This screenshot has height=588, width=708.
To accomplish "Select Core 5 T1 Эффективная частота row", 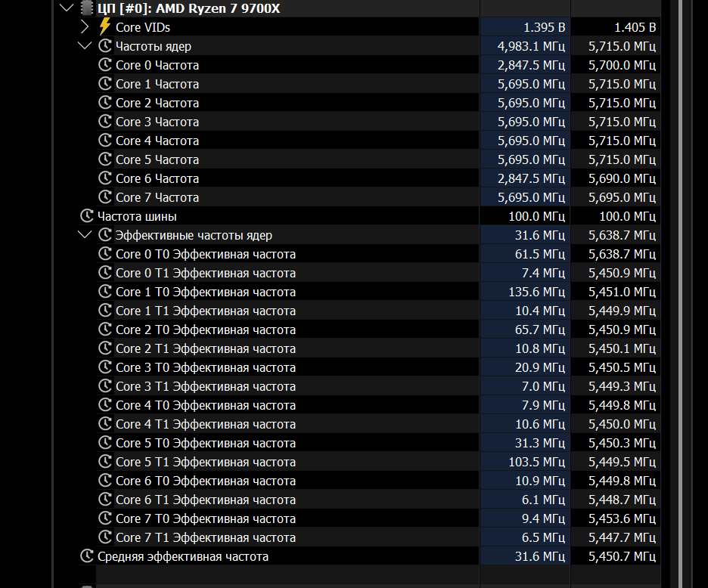I will click(378, 462).
